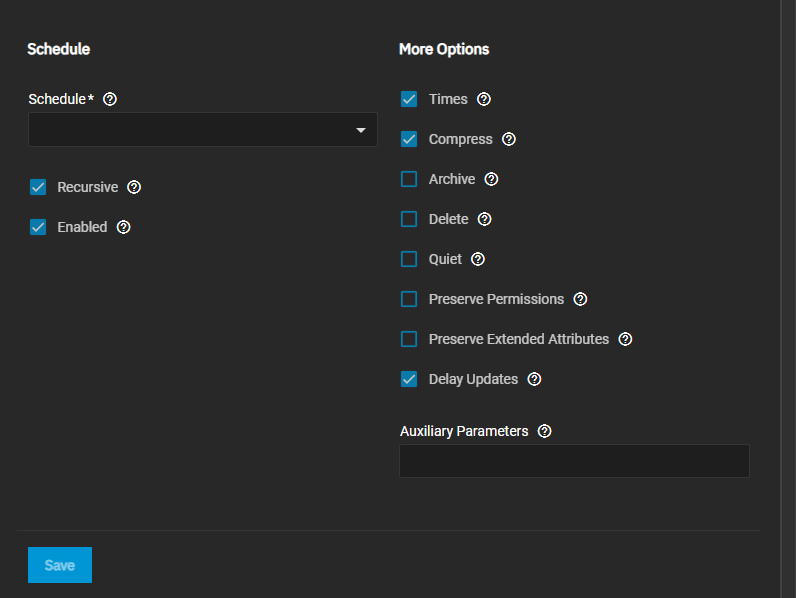Uncheck the Delay Updates checkbox
This screenshot has width=796, height=598.
tap(409, 379)
